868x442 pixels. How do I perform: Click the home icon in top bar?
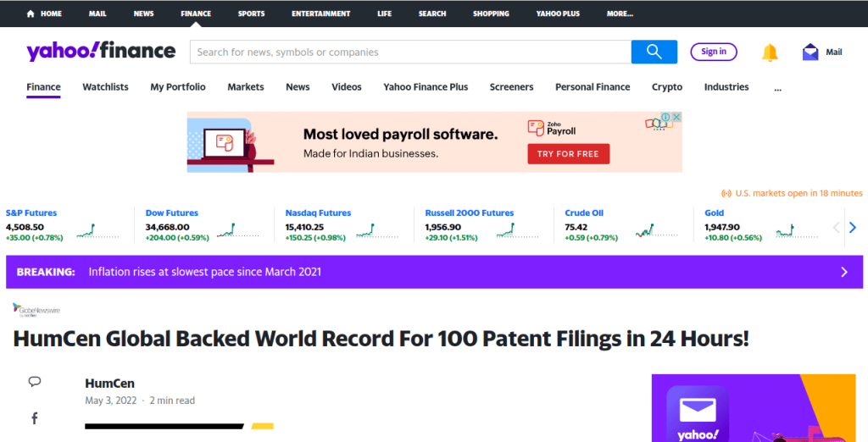point(31,14)
